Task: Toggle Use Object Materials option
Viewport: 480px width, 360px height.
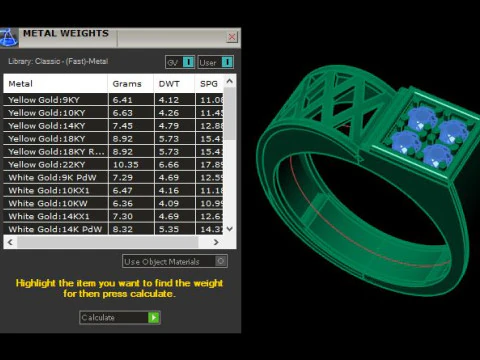Action: tap(175, 261)
